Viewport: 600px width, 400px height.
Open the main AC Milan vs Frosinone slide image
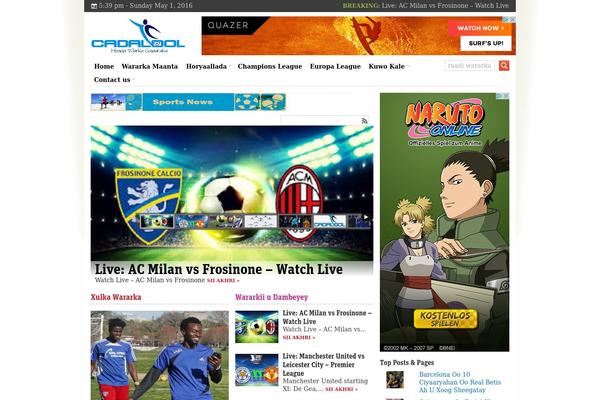(232, 193)
